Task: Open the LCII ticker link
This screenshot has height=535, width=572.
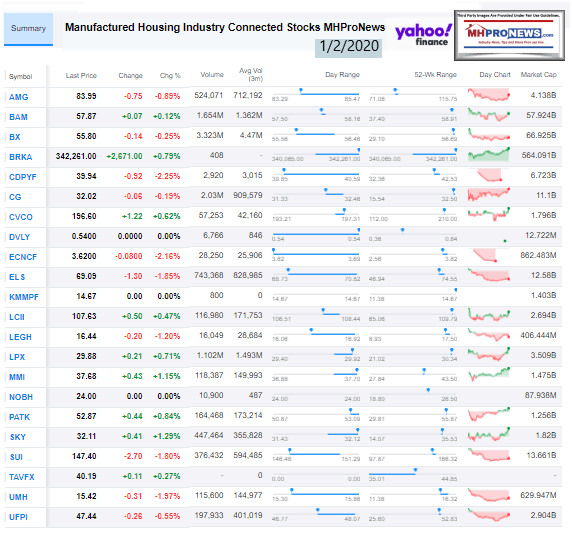Action: pyautogui.click(x=17, y=317)
